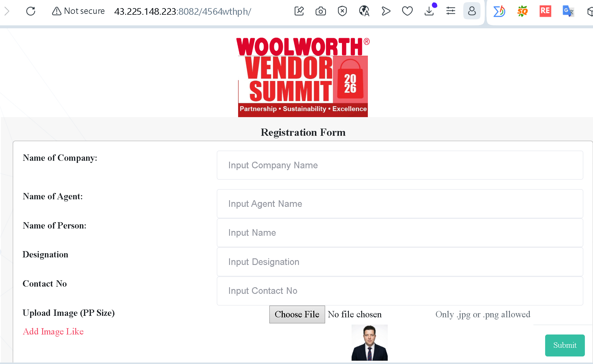Click the Input Agent Name field
Viewport: 593px width, 364px height.
[x=400, y=204]
